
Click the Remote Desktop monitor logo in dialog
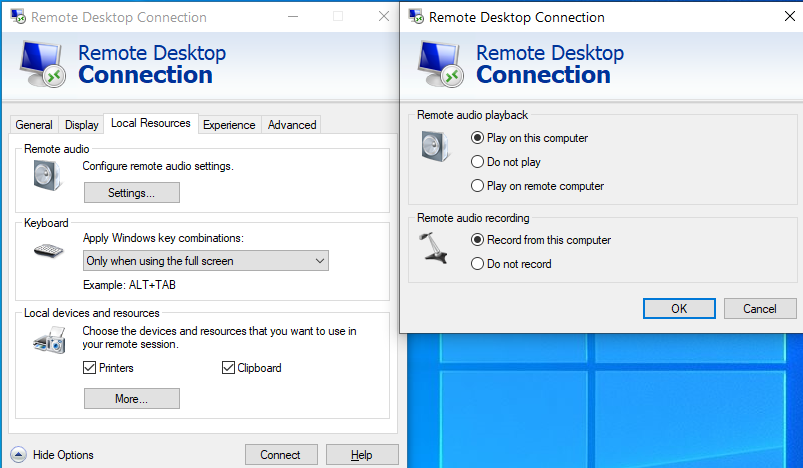441,65
